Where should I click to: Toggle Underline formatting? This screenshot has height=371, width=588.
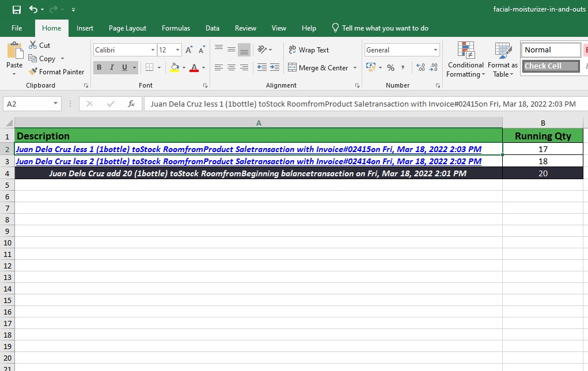point(124,67)
